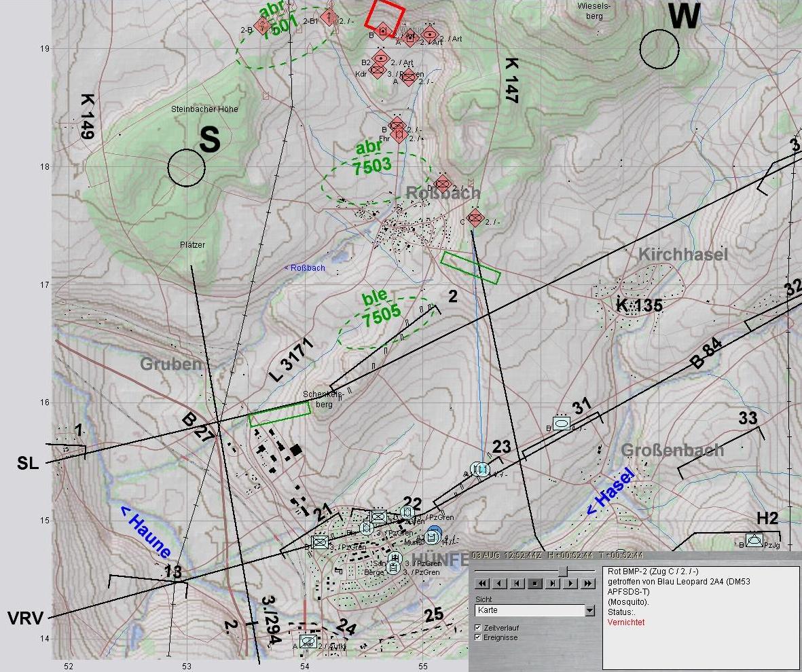802x672 pixels.
Task: Select red B2 artillery unit icon
Action: point(381,59)
